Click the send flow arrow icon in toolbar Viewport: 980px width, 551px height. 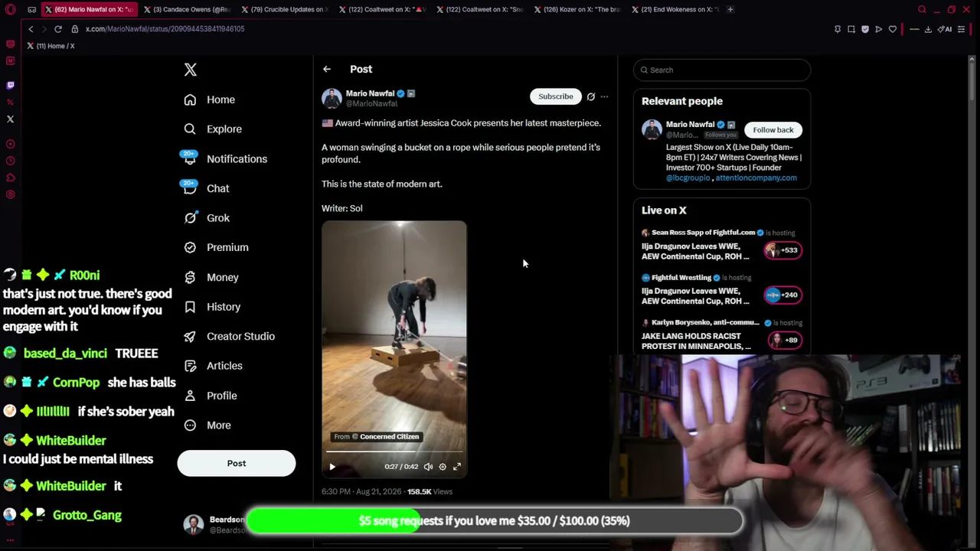pyautogui.click(x=879, y=29)
